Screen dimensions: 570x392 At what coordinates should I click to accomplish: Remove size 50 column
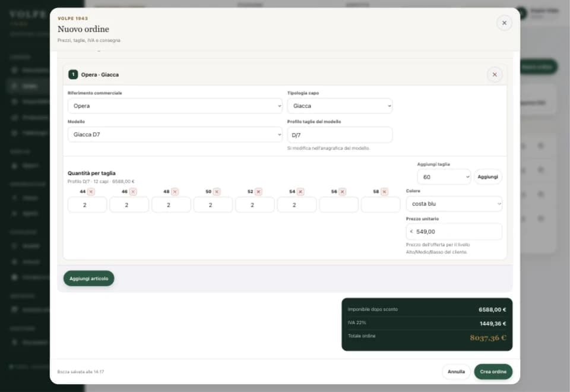(x=217, y=192)
